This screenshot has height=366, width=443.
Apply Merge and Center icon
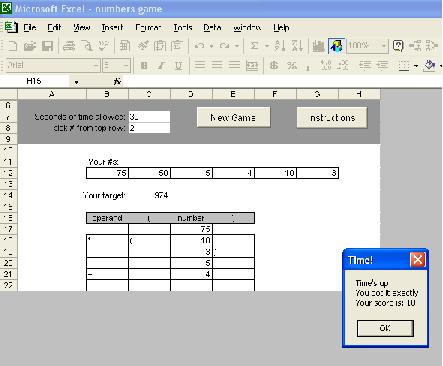[x=252, y=65]
